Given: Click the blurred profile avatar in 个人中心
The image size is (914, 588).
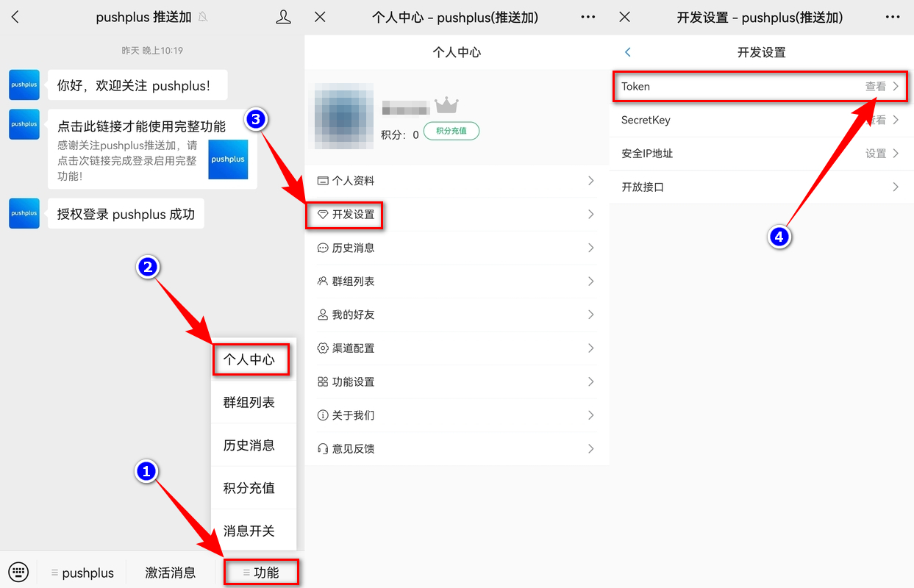Looking at the screenshot, I should point(343,115).
